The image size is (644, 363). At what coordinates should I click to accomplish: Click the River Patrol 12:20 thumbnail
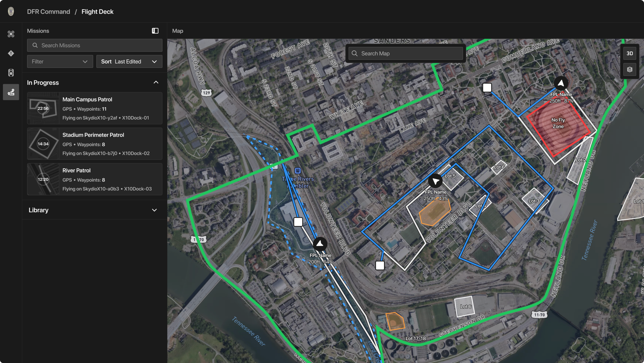[x=43, y=179]
